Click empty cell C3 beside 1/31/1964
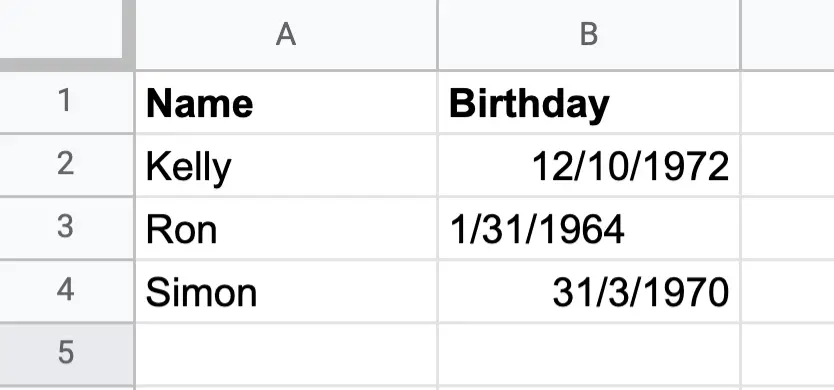The image size is (834, 390). 788,228
